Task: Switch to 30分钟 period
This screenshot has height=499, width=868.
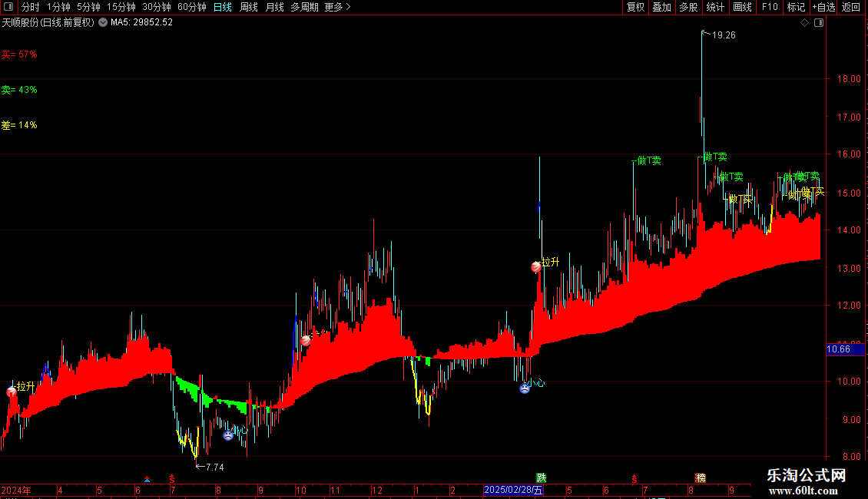Action: [x=157, y=7]
